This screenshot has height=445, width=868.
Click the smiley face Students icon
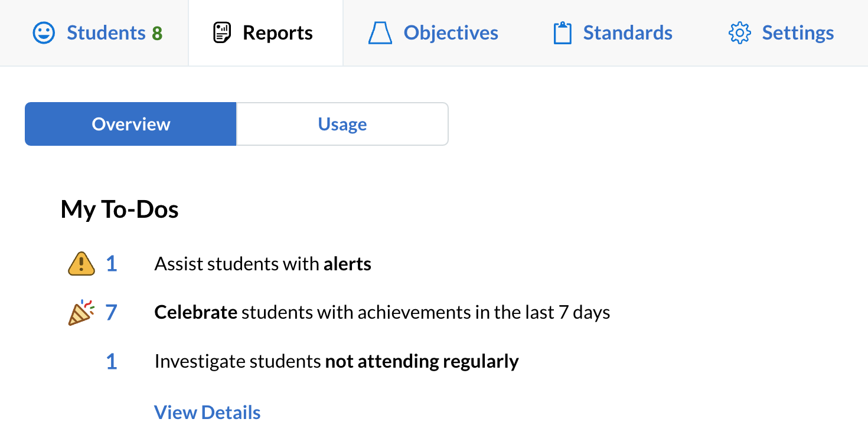43,33
